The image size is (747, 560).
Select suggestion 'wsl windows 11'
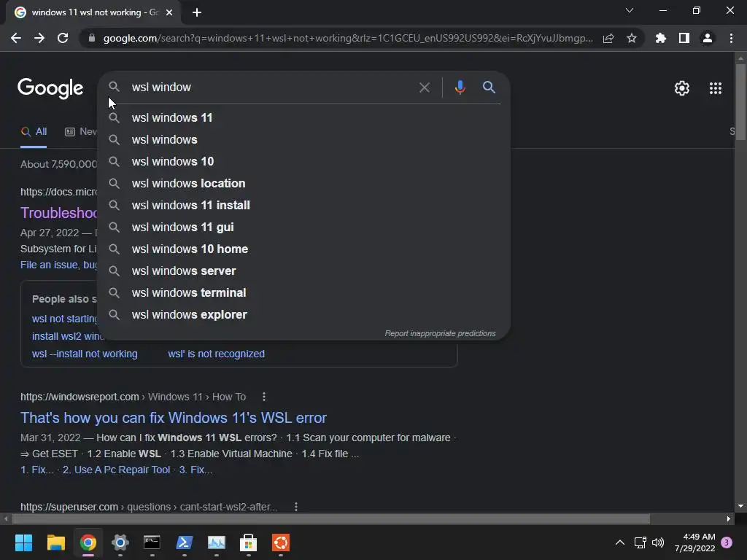coord(303,117)
